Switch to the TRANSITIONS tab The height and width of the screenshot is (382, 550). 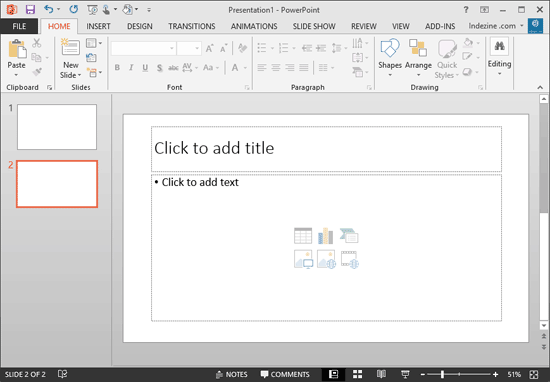[x=192, y=26]
